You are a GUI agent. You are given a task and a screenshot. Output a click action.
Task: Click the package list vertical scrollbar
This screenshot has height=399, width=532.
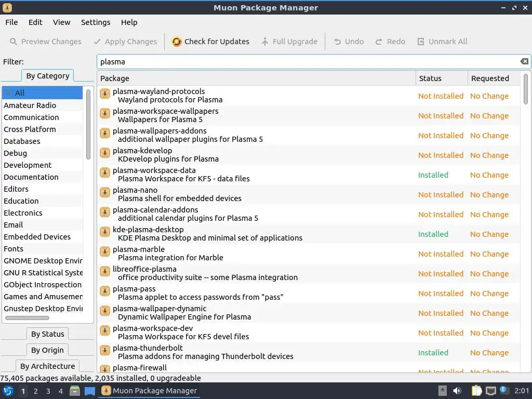(x=526, y=89)
